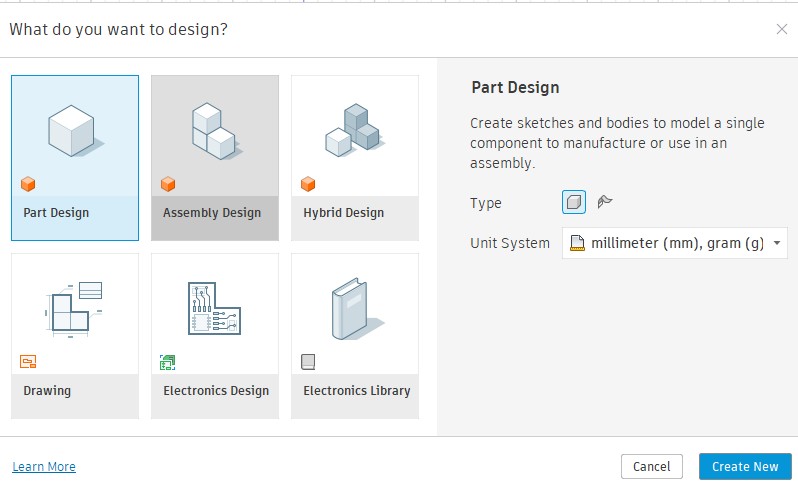Toggle the solid body Type button
Image resolution: width=798 pixels, height=484 pixels.
pyautogui.click(x=573, y=202)
